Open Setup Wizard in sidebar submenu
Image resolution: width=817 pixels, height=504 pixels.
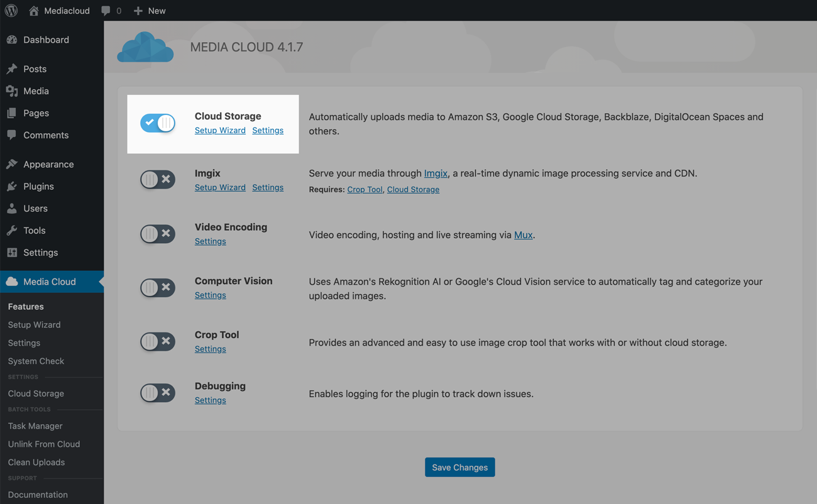tap(34, 325)
